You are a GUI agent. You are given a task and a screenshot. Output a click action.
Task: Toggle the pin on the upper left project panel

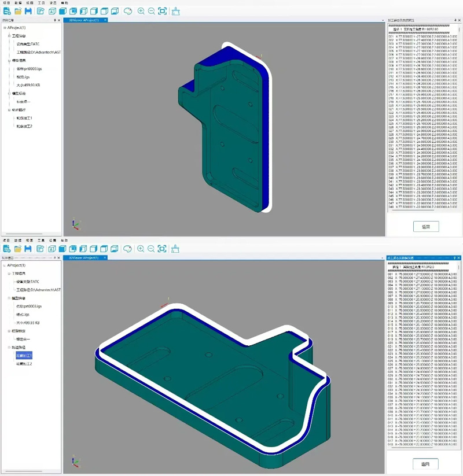(x=54, y=20)
